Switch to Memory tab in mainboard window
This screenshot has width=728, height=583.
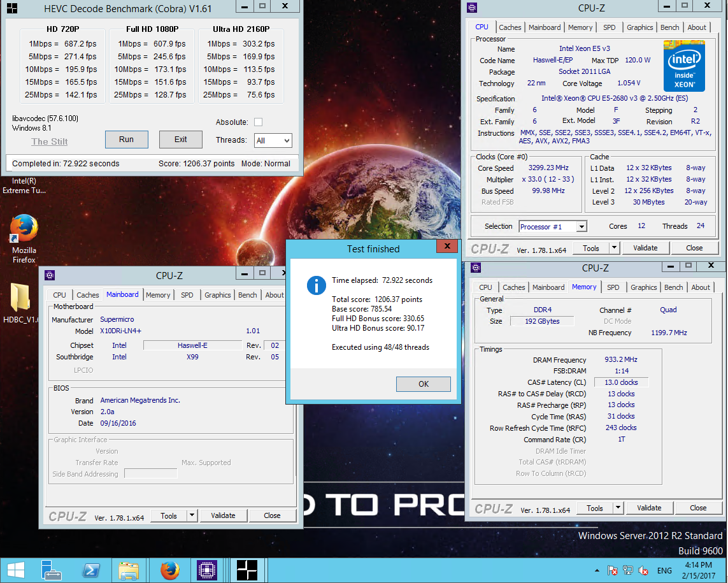(158, 295)
